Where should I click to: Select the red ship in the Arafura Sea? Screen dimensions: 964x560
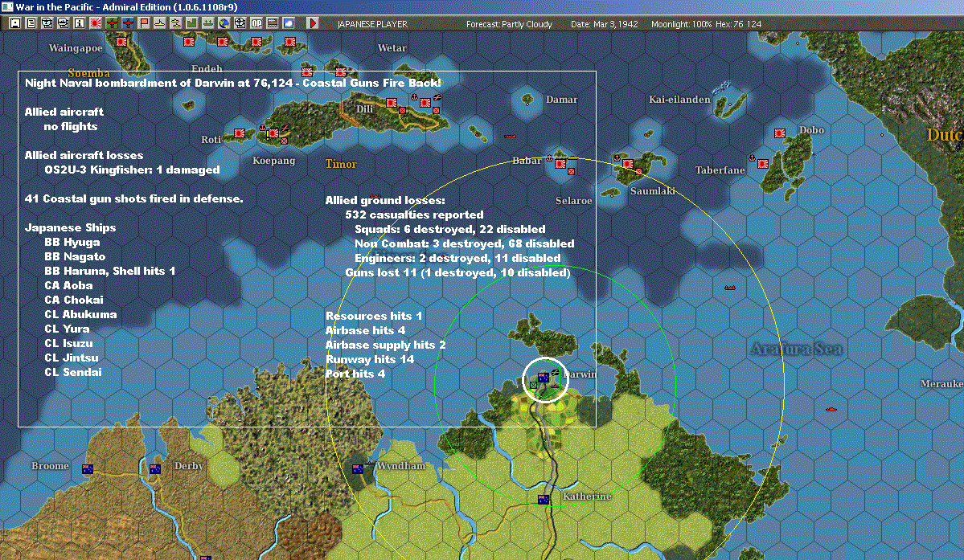click(x=730, y=288)
